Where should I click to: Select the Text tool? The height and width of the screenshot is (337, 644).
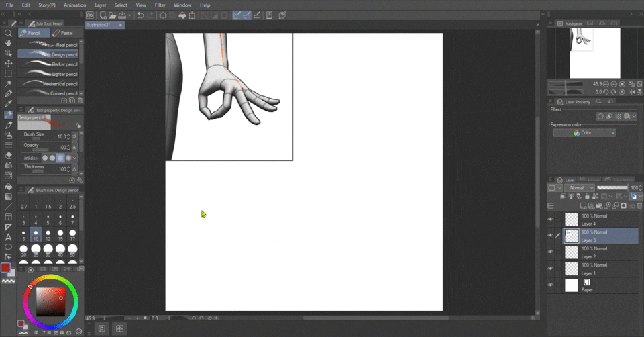point(8,237)
